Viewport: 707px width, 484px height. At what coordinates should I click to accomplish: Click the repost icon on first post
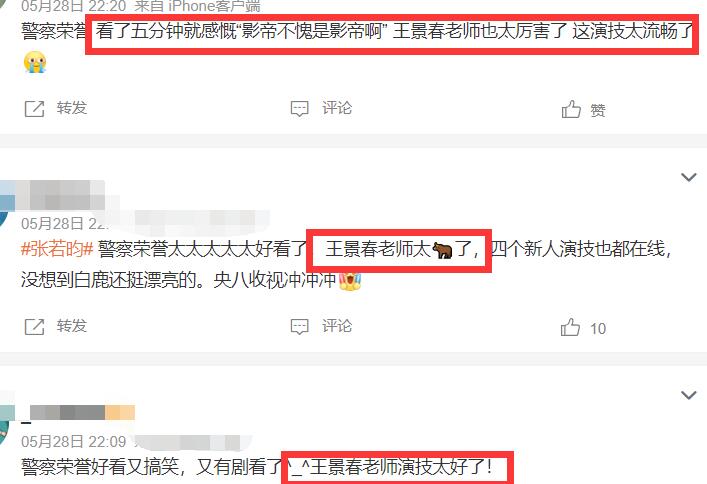click(x=34, y=109)
